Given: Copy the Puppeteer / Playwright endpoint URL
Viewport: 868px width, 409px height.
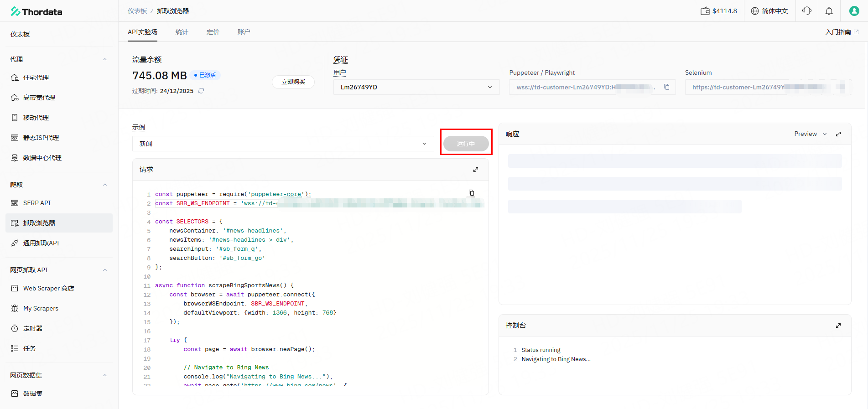Looking at the screenshot, I should pyautogui.click(x=666, y=87).
